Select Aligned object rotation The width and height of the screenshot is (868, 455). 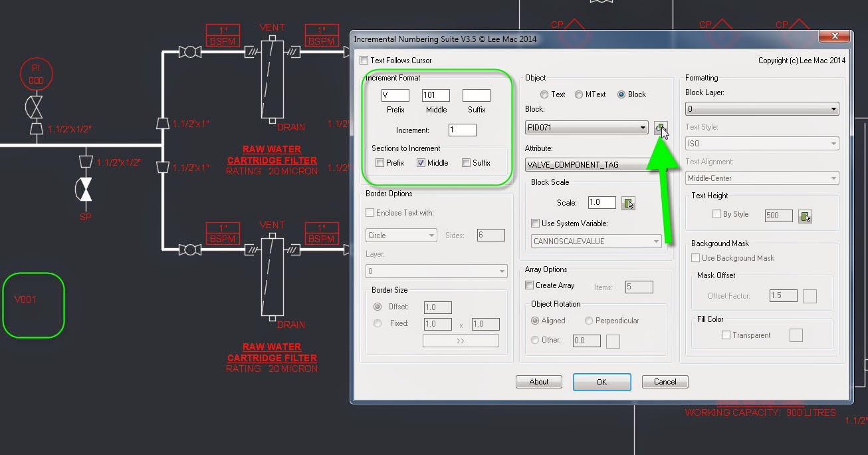point(536,321)
